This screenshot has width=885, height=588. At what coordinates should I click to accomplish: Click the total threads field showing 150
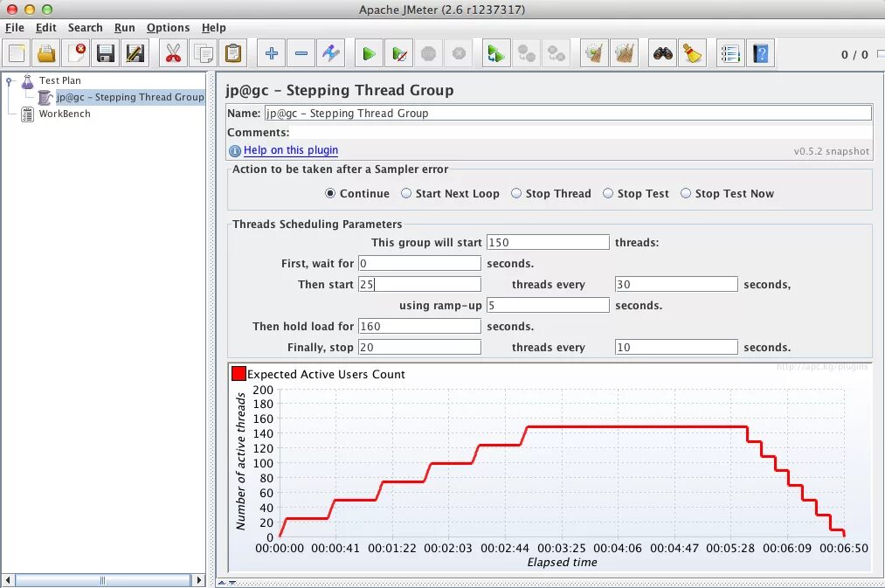point(548,242)
